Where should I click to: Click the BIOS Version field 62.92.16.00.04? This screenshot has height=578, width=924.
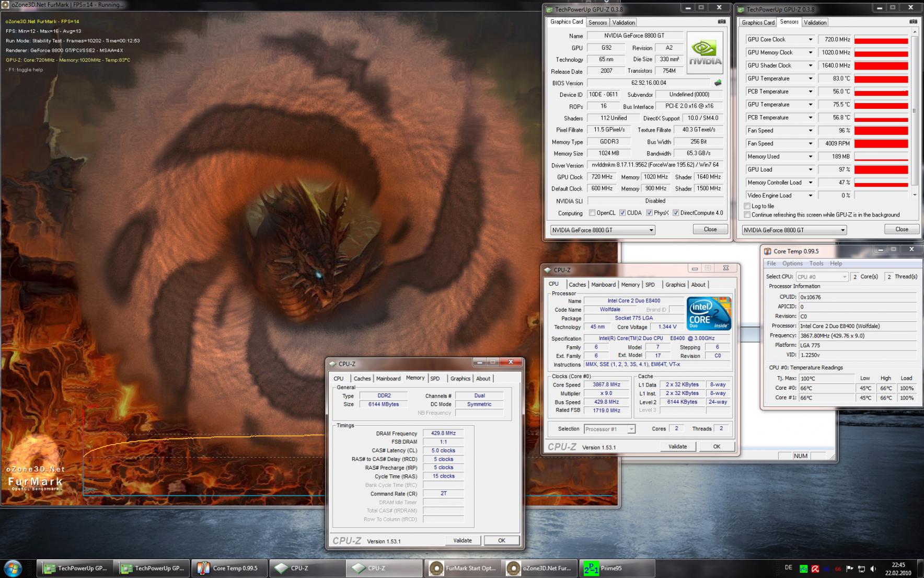tap(649, 83)
